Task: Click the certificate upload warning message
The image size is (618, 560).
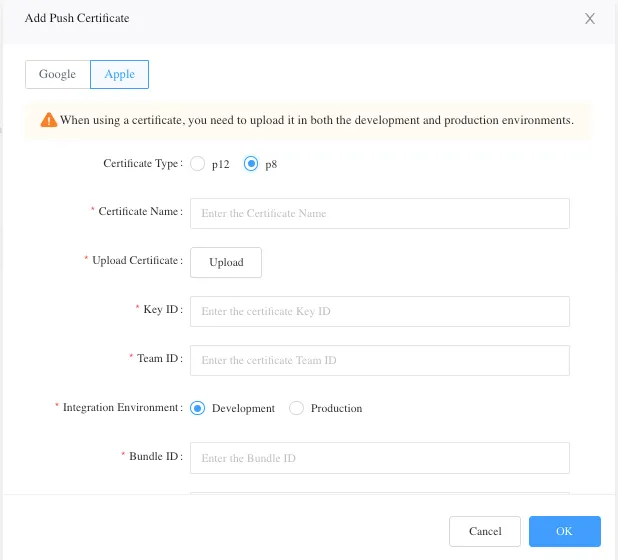Action: [316, 120]
